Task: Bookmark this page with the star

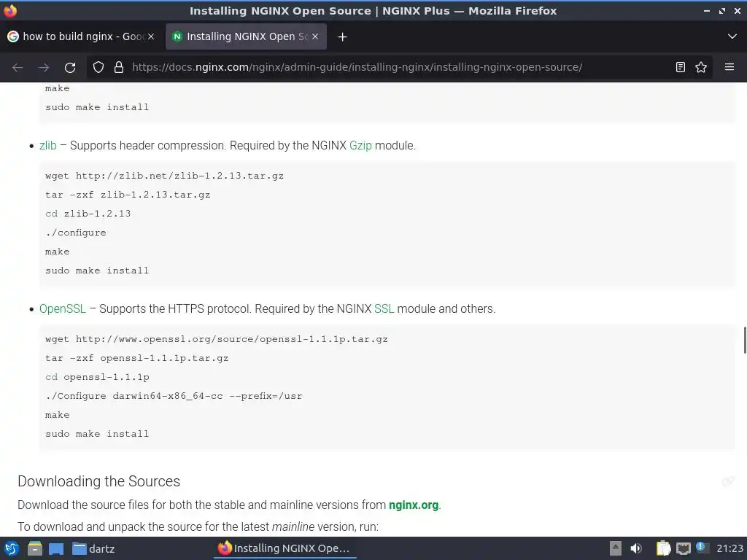Action: point(701,67)
